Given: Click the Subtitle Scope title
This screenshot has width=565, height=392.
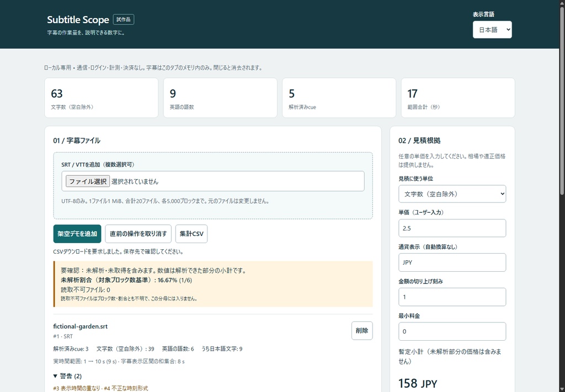Looking at the screenshot, I should click(78, 19).
